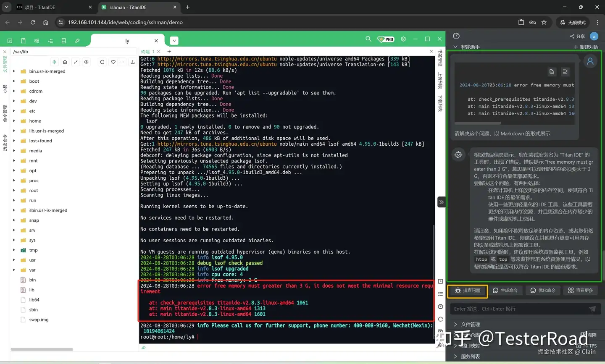Copy the code block in assistant message
The width and height of the screenshot is (605, 364).
point(552,72)
